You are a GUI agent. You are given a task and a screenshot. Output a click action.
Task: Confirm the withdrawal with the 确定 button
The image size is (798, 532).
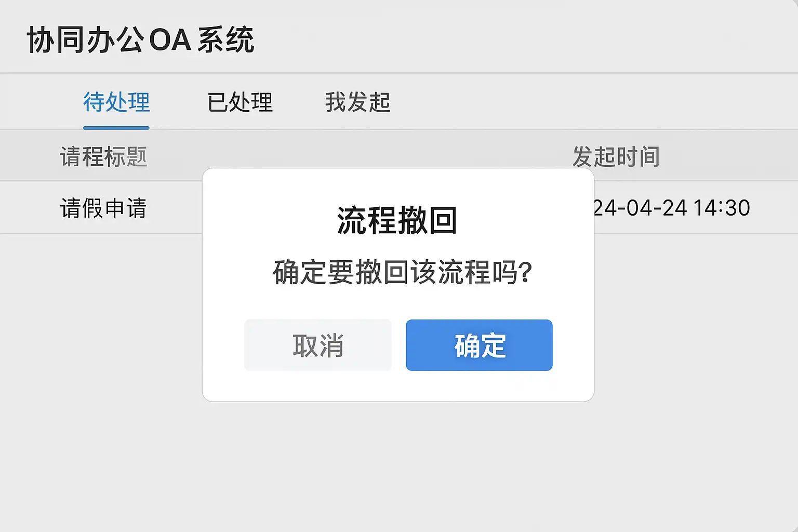[479, 345]
